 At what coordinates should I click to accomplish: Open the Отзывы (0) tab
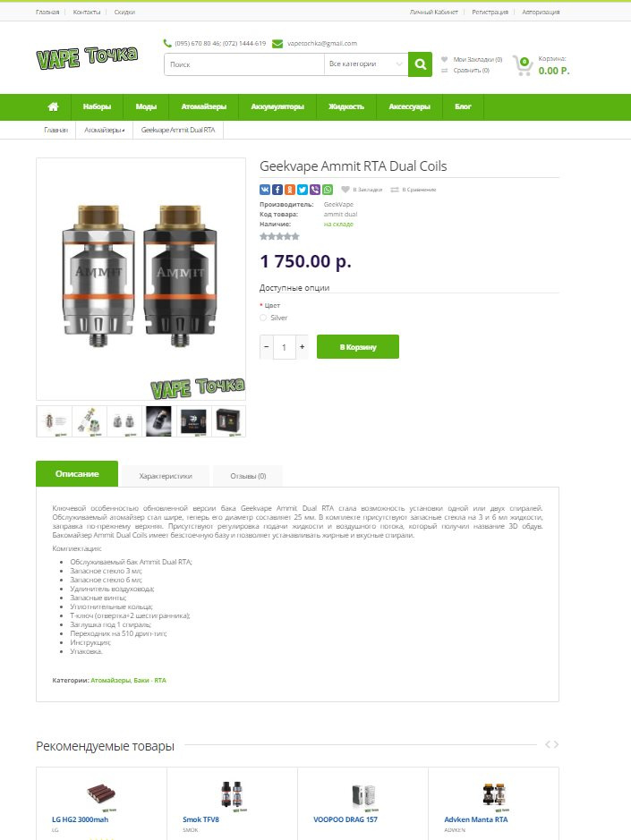[248, 476]
